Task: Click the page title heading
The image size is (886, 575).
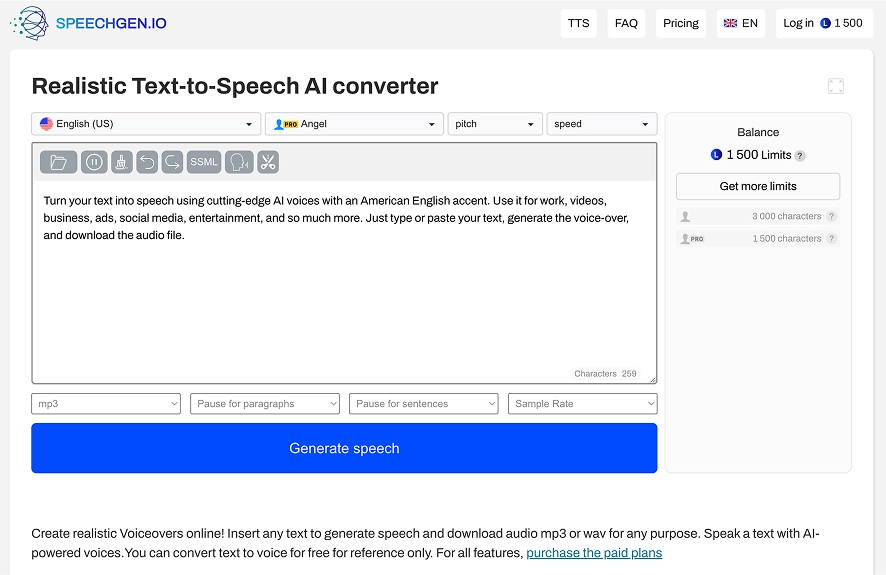Action: pyautogui.click(x=234, y=86)
